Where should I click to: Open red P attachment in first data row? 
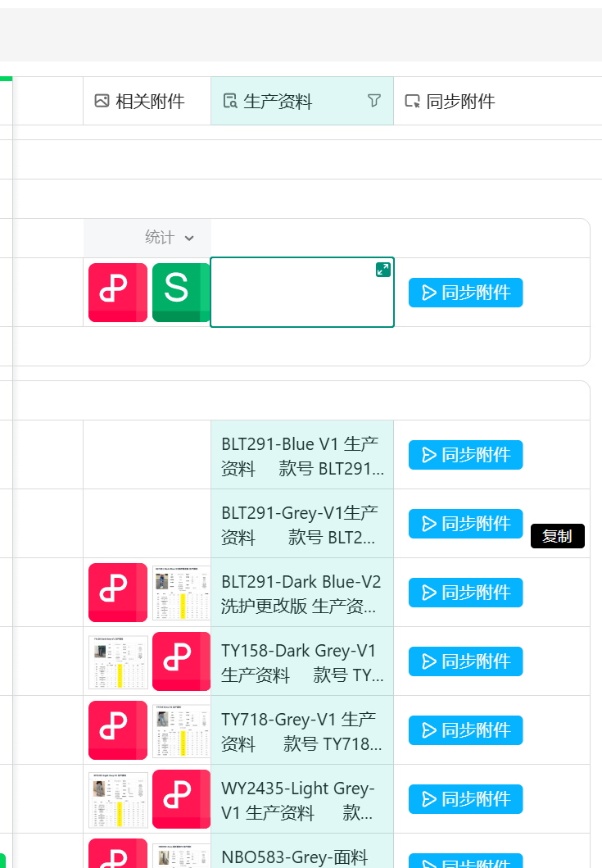(118, 293)
